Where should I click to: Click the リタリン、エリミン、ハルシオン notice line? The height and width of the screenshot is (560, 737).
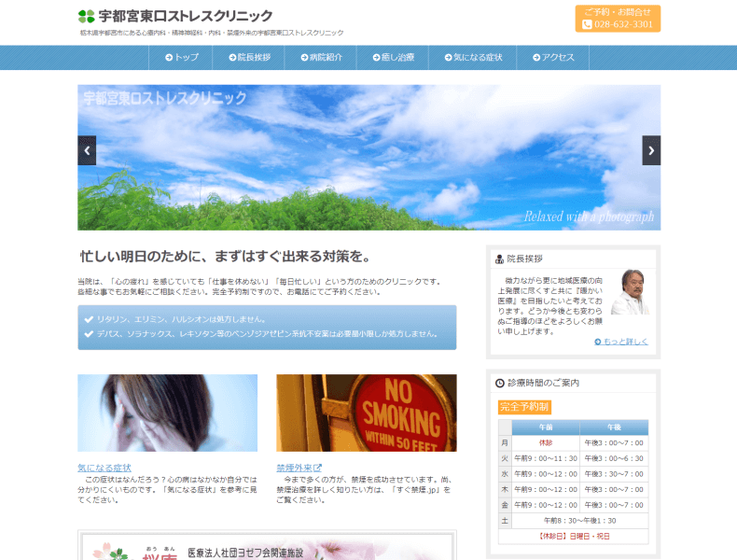(x=181, y=320)
